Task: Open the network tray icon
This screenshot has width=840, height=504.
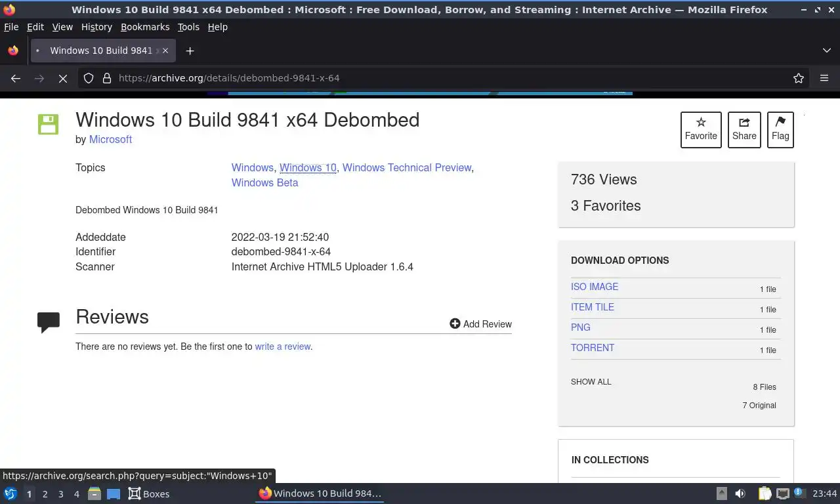Action: (782, 493)
